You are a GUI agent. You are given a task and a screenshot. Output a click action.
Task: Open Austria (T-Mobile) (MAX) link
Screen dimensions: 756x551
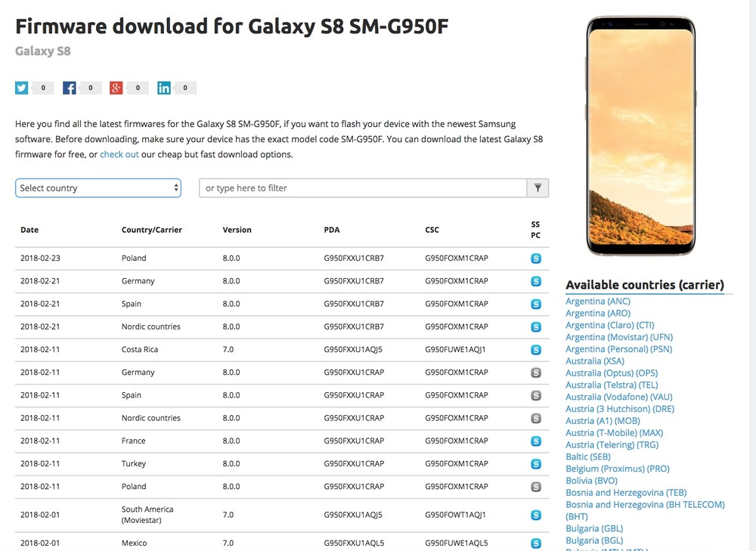click(x=614, y=433)
